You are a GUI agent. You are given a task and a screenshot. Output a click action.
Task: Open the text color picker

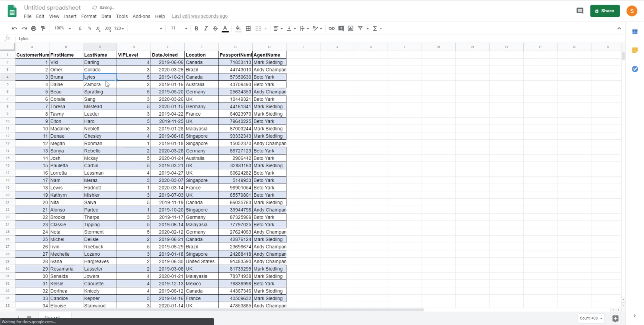point(225,28)
